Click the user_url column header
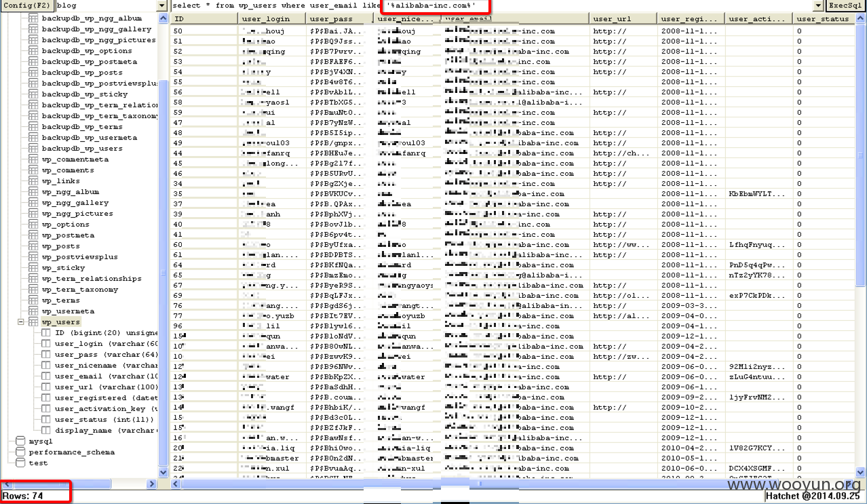 click(x=623, y=19)
